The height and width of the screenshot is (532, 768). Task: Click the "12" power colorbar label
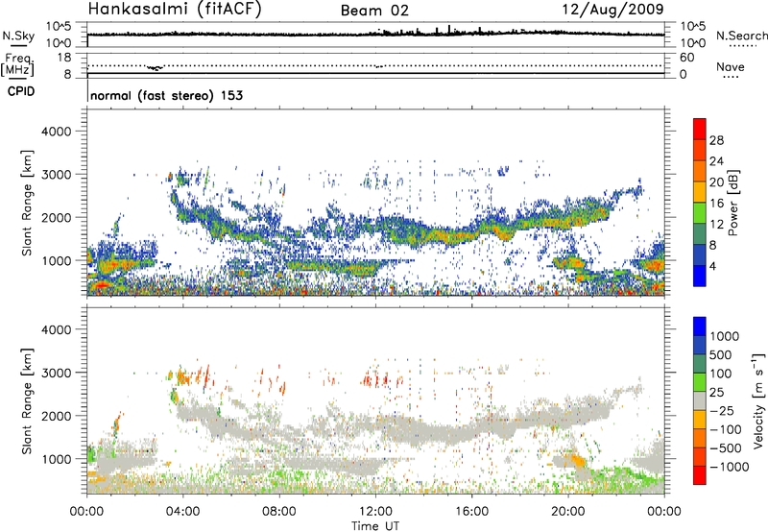716,225
